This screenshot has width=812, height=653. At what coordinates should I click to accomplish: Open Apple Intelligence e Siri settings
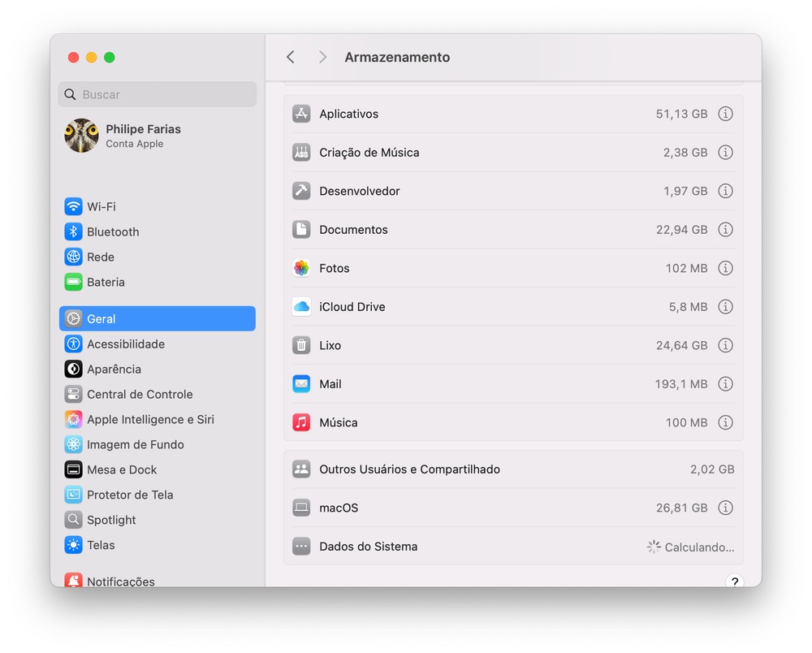150,419
